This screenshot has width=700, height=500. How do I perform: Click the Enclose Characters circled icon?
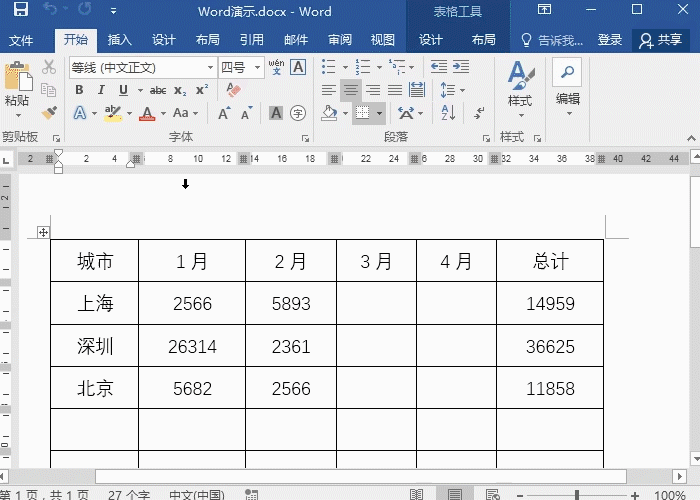[298, 113]
